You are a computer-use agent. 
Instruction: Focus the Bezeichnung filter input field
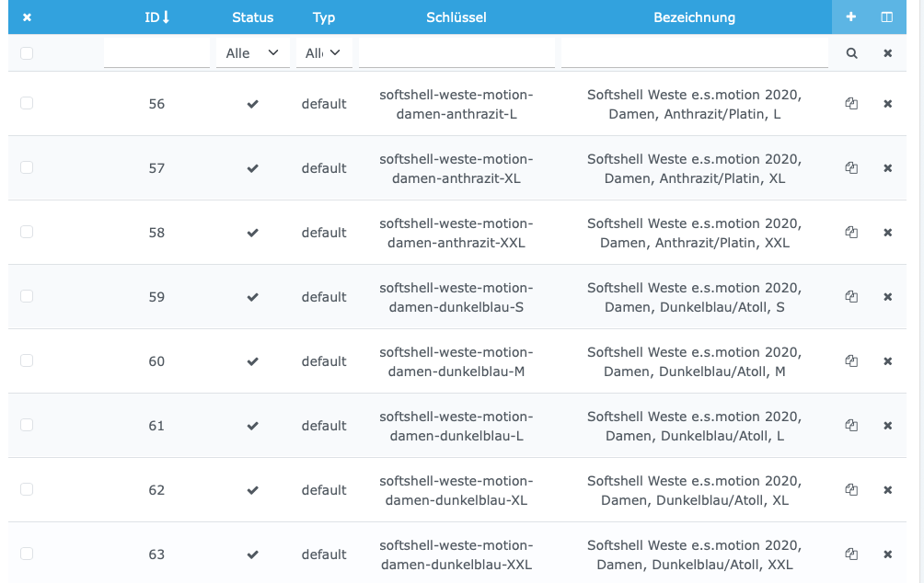[x=695, y=53]
